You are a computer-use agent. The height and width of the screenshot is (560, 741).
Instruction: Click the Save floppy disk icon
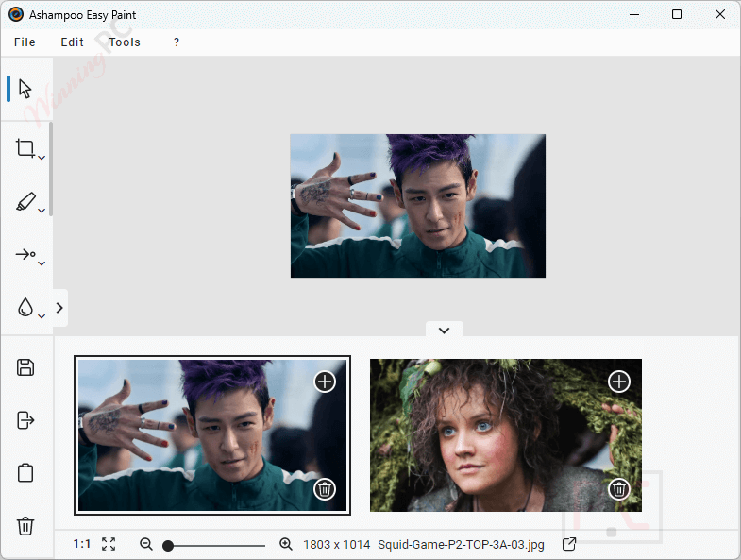(x=25, y=367)
